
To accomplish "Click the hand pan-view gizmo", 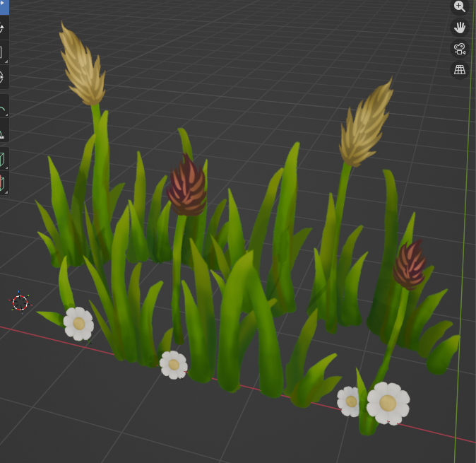I will click(x=460, y=28).
